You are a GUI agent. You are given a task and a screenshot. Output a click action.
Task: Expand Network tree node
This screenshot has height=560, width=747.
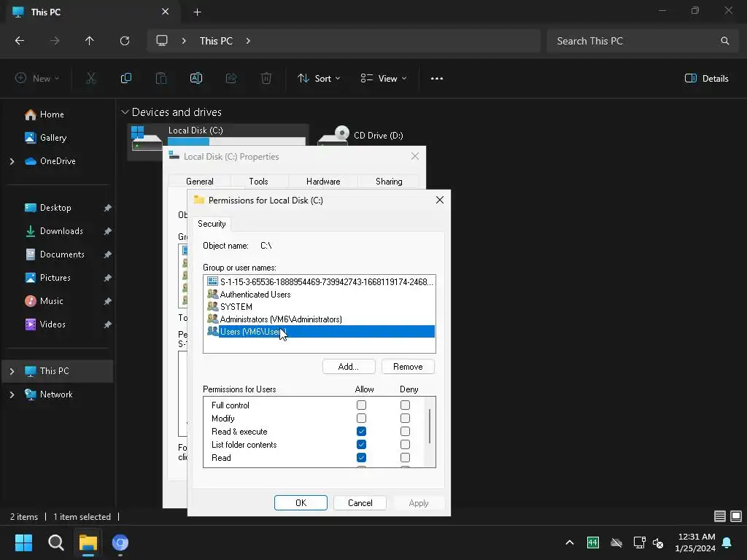12,394
